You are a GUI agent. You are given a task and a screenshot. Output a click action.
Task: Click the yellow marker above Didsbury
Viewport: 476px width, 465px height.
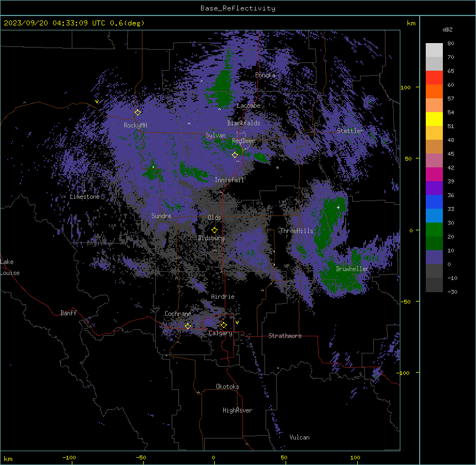(214, 230)
